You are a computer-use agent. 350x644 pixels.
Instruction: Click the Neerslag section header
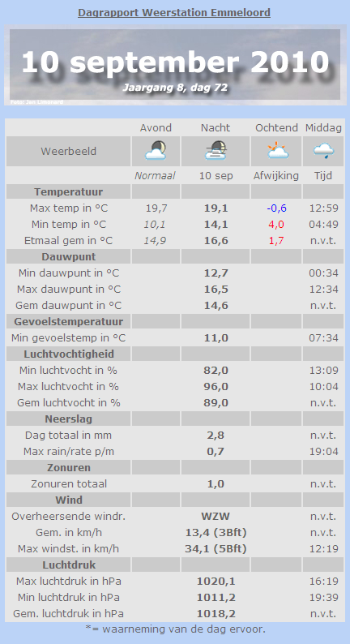click(69, 419)
